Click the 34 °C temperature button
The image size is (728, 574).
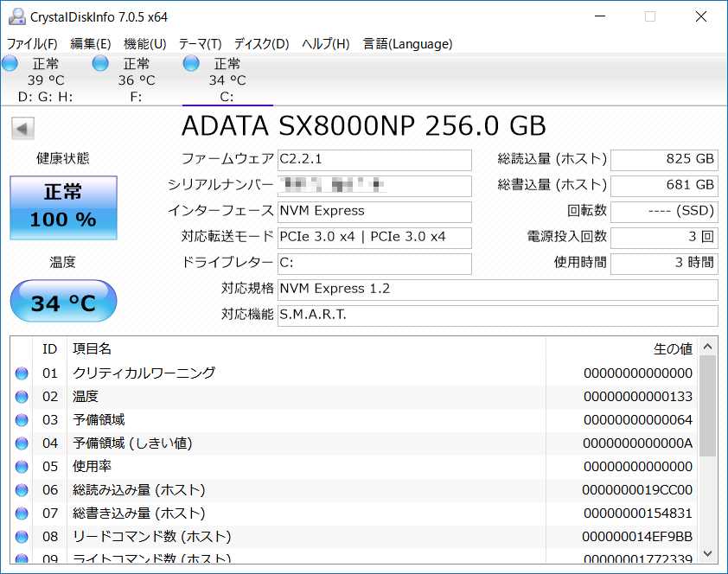[64, 301]
